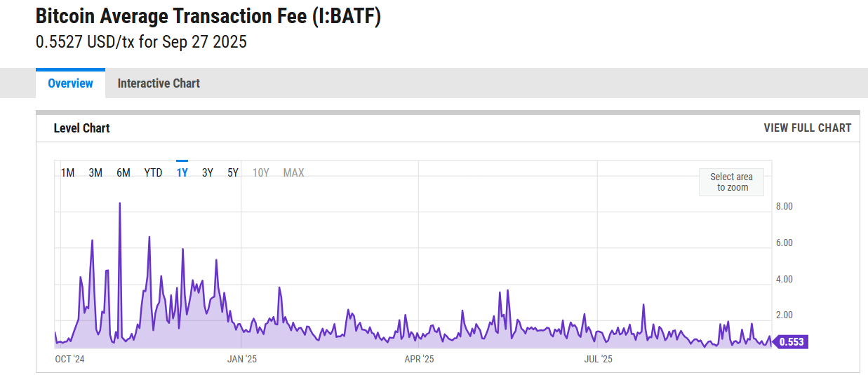Screen dimensions: 868x375
Task: Set chart range to 6M
Action: [x=123, y=172]
